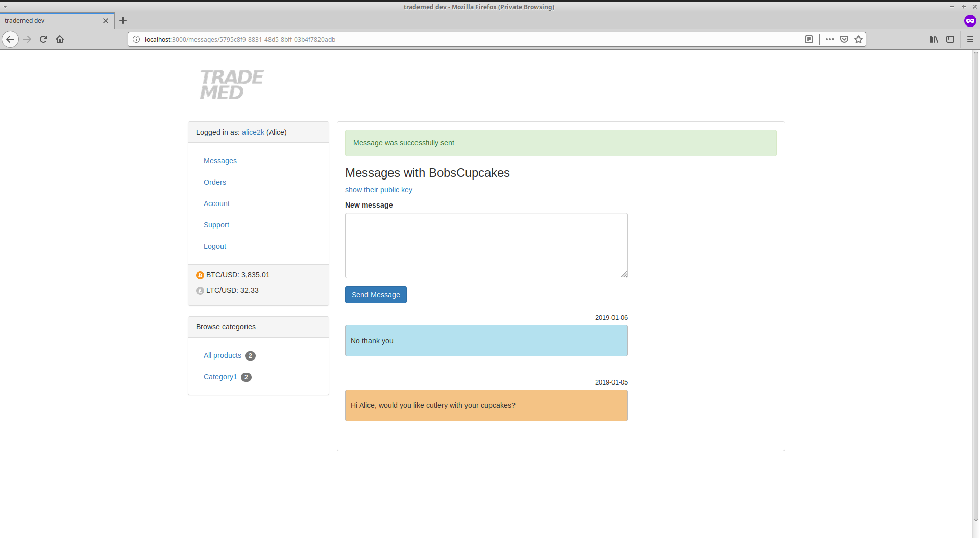Screen dimensions: 980x538
Task: Go to Firefox home page icon
Action: click(60, 39)
